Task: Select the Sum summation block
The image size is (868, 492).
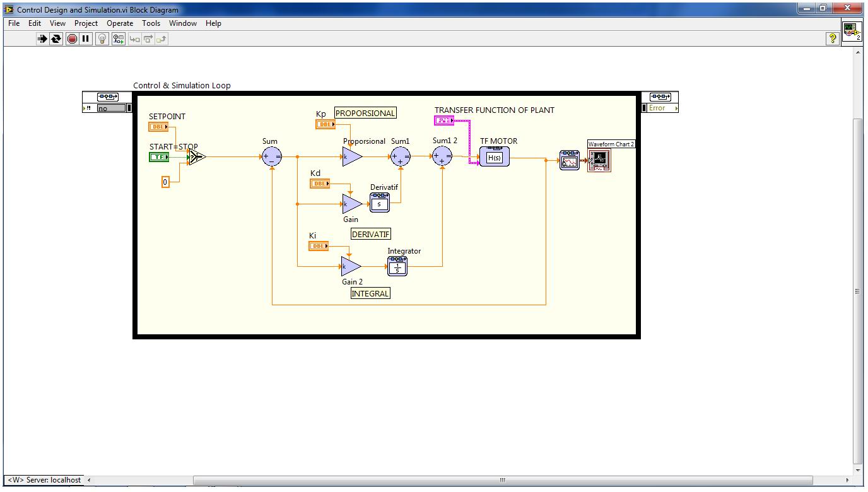Action: 271,157
